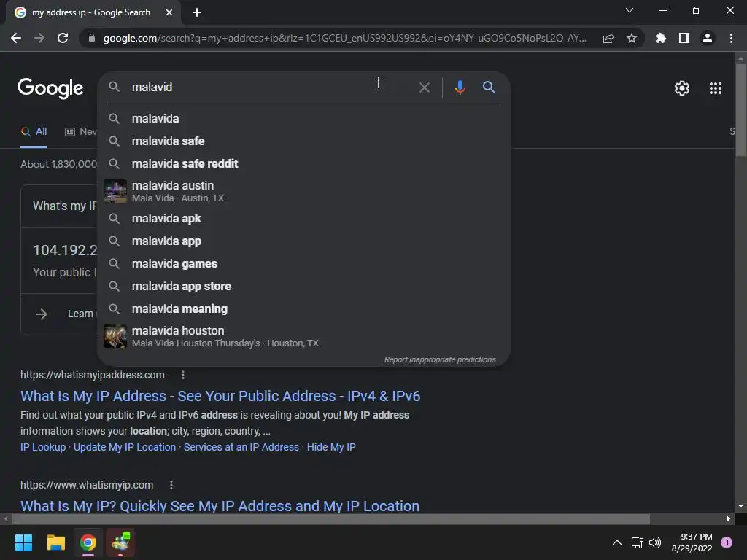Open the tab search dropdown chevron
Screen dimensions: 747x560
[x=630, y=10]
